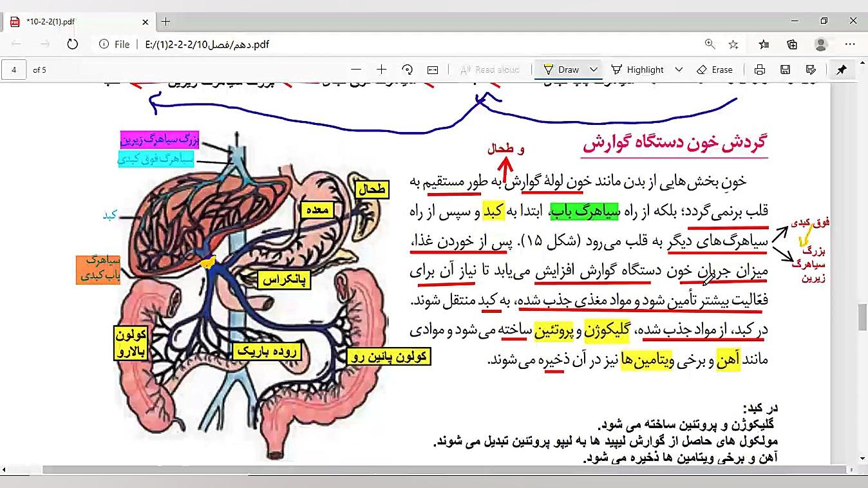Expand the Highlight color dropdown arrow
Screen dimensions: 868x488
coord(679,70)
